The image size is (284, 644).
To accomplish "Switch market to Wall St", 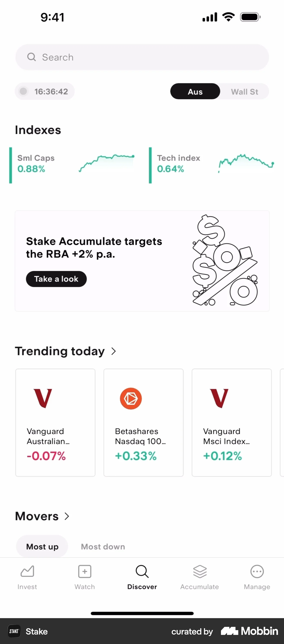I will (x=244, y=92).
